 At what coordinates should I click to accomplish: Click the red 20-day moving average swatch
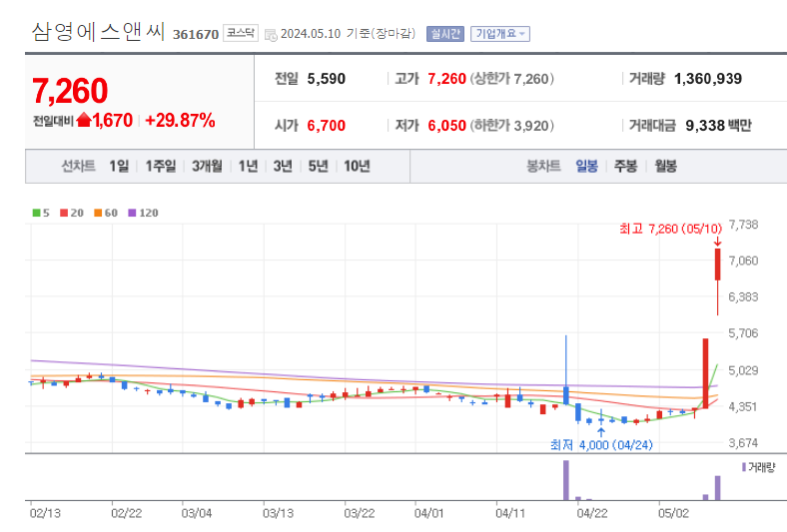pyautogui.click(x=64, y=213)
